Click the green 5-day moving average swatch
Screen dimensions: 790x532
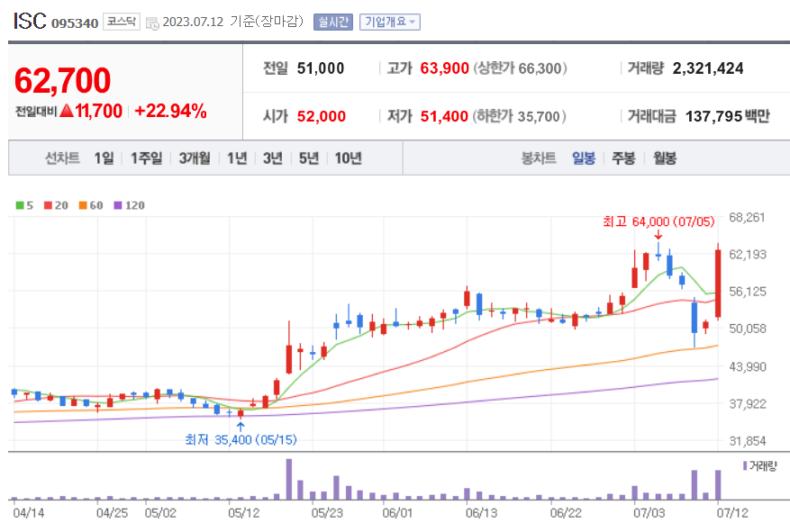point(20,205)
